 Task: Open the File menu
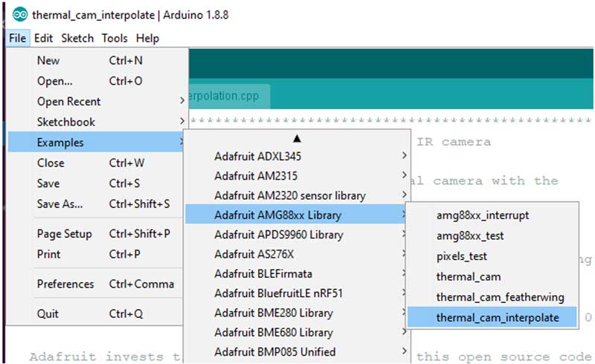coord(18,38)
